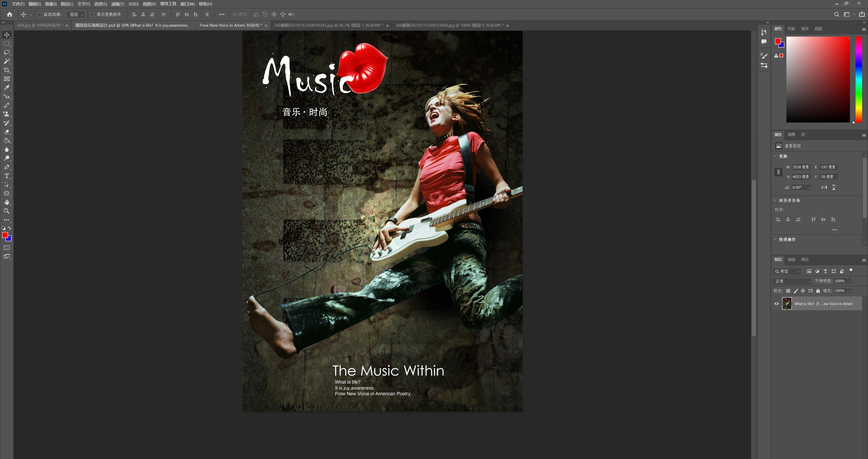This screenshot has width=868, height=459.
Task: Click the Share icon in top right
Action: pyautogui.click(x=862, y=14)
